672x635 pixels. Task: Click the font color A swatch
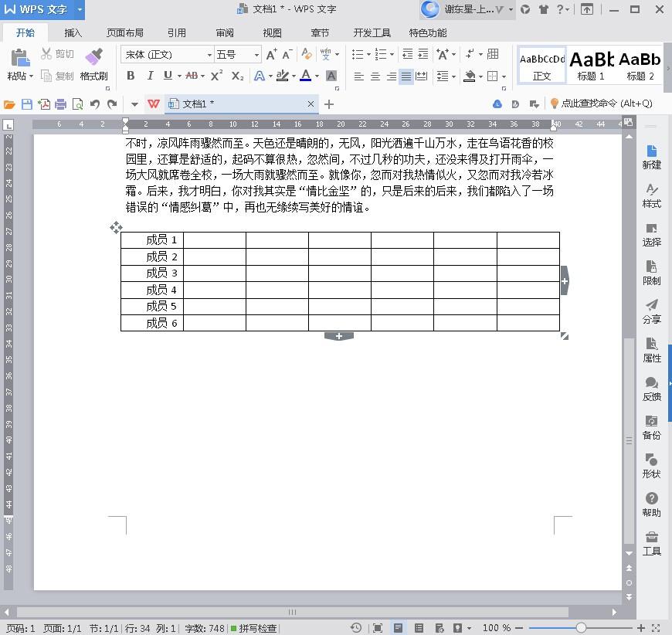(305, 76)
